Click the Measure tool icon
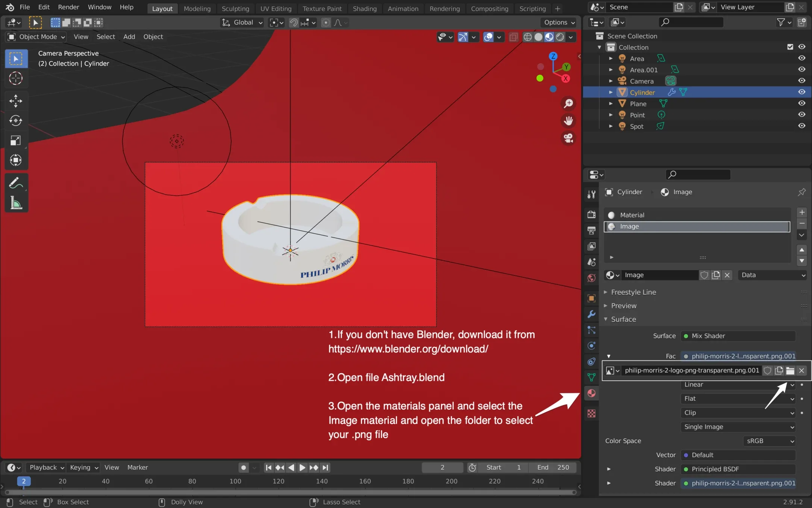The width and height of the screenshot is (812, 508). tap(16, 203)
